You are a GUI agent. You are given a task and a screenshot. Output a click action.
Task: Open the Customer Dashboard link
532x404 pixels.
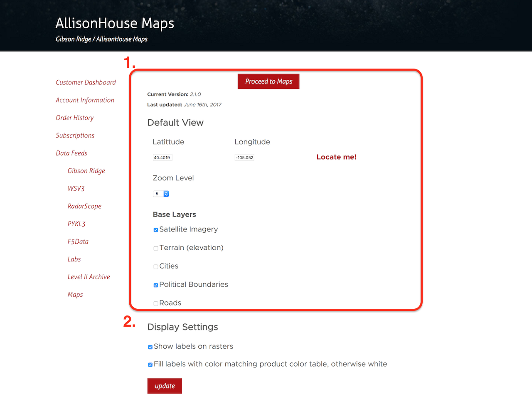pyautogui.click(x=86, y=82)
